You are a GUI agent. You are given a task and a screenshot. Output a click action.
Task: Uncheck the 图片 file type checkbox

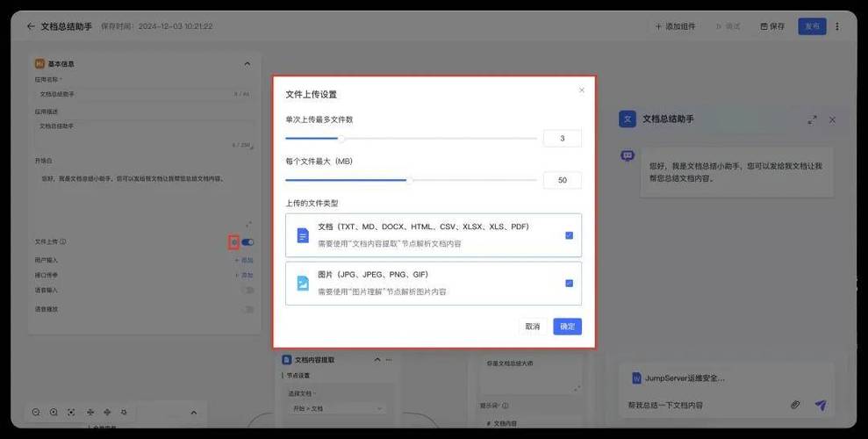(569, 283)
